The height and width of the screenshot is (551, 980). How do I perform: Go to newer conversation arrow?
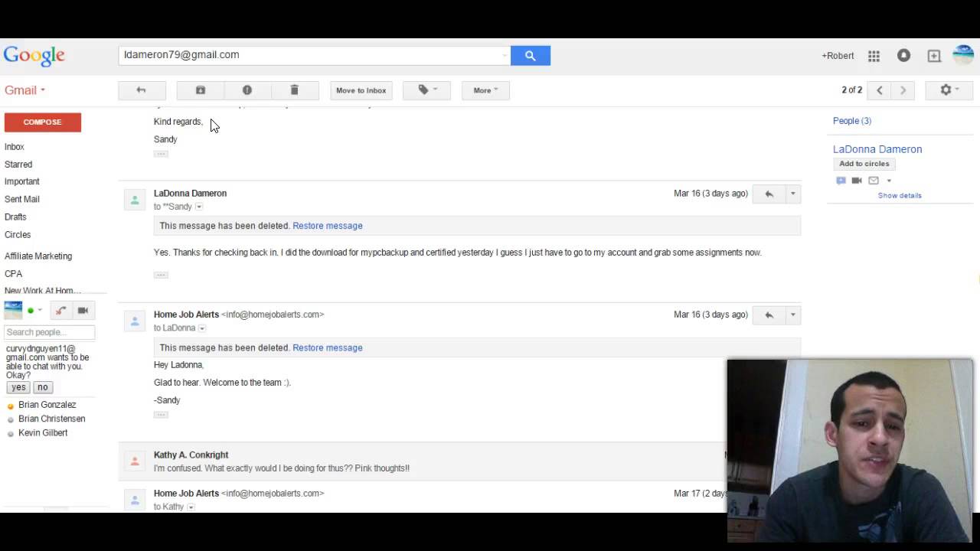point(880,90)
